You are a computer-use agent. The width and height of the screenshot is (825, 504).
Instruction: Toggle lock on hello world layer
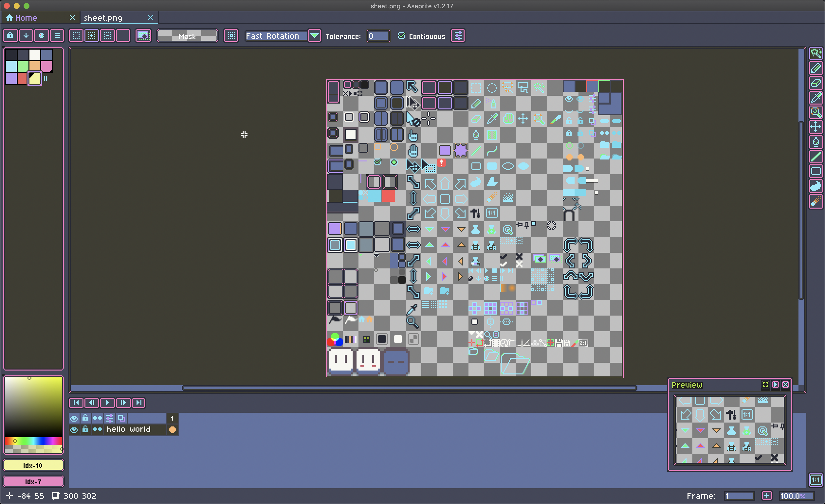coord(85,430)
